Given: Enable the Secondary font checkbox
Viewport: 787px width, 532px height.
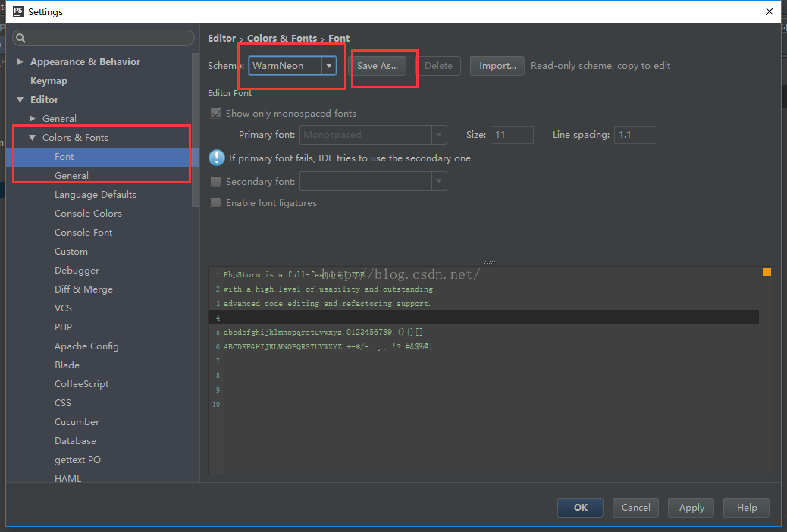Looking at the screenshot, I should click(216, 182).
